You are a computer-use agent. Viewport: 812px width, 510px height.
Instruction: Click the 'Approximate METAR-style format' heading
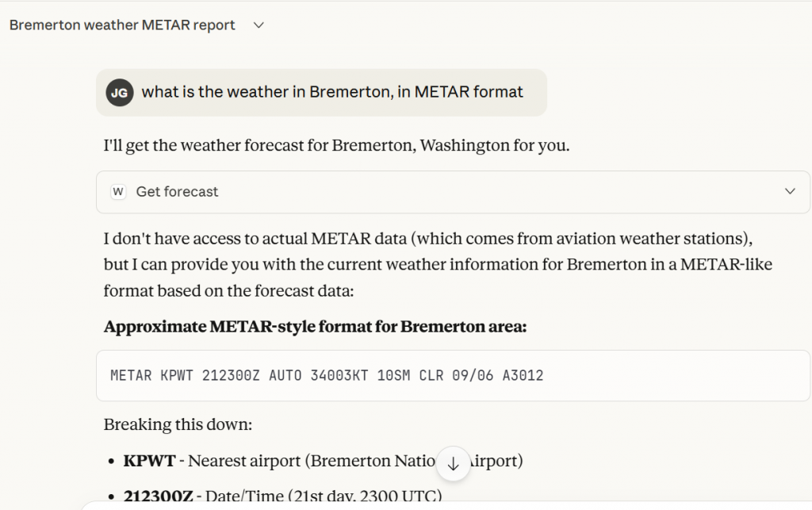[315, 327]
